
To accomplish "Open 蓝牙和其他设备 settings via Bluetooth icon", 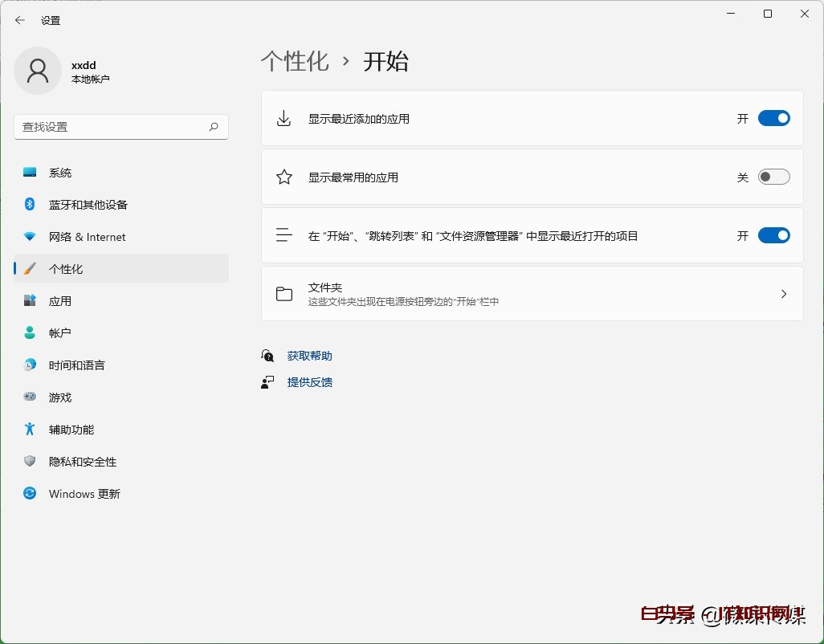I will click(x=29, y=204).
